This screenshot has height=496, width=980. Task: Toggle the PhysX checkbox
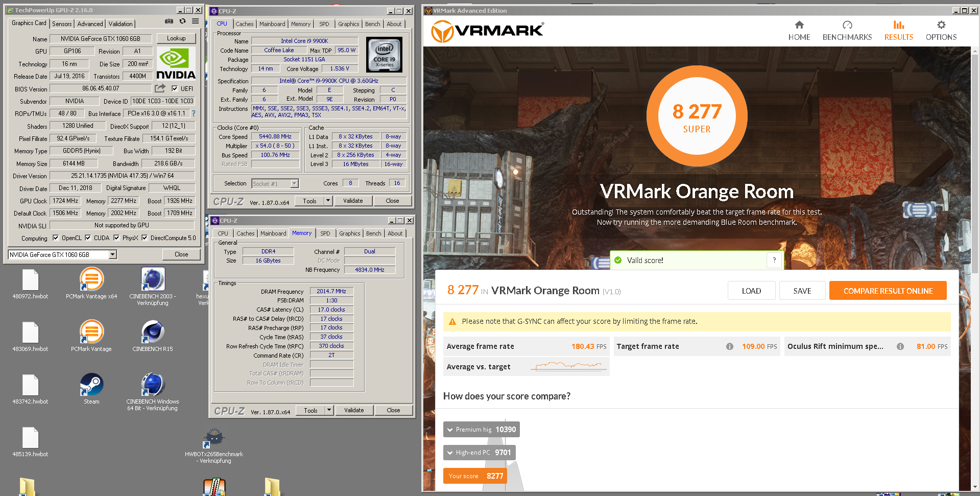click(116, 238)
